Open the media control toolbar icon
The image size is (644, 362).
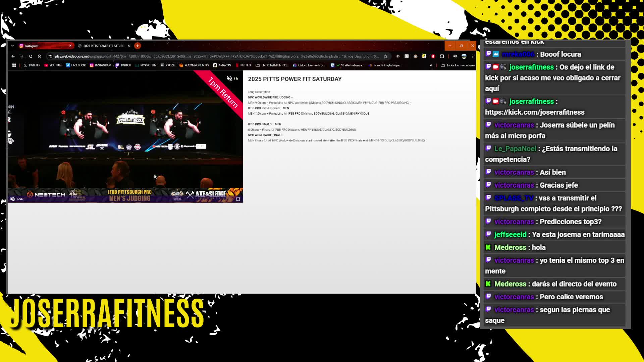coord(455,56)
